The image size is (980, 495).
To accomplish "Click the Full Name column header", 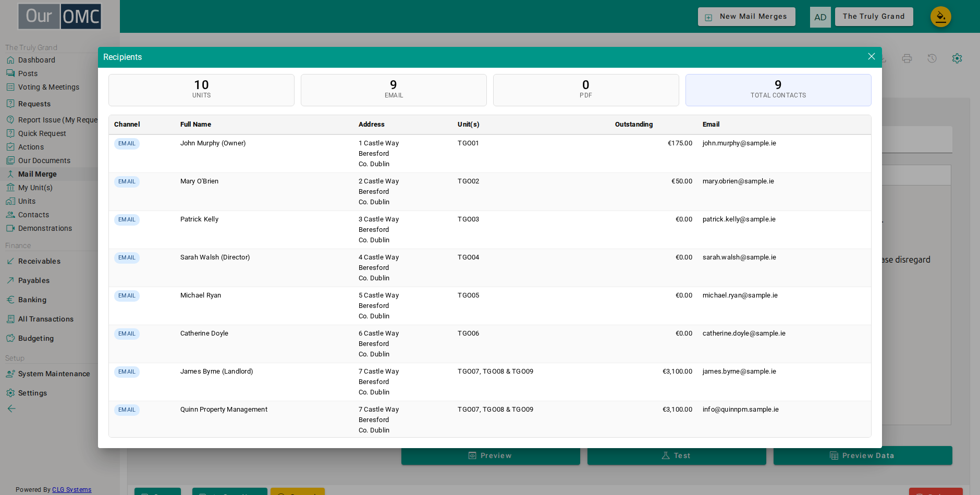I will pos(195,125).
